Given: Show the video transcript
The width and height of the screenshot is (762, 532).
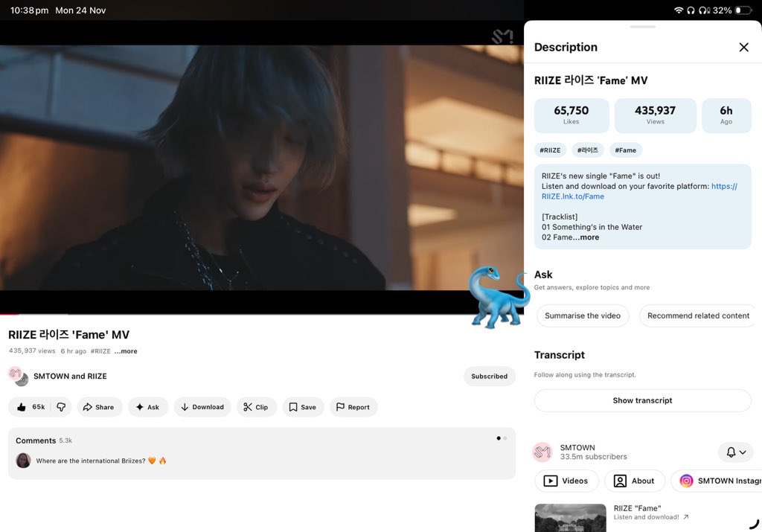Looking at the screenshot, I should pos(642,400).
